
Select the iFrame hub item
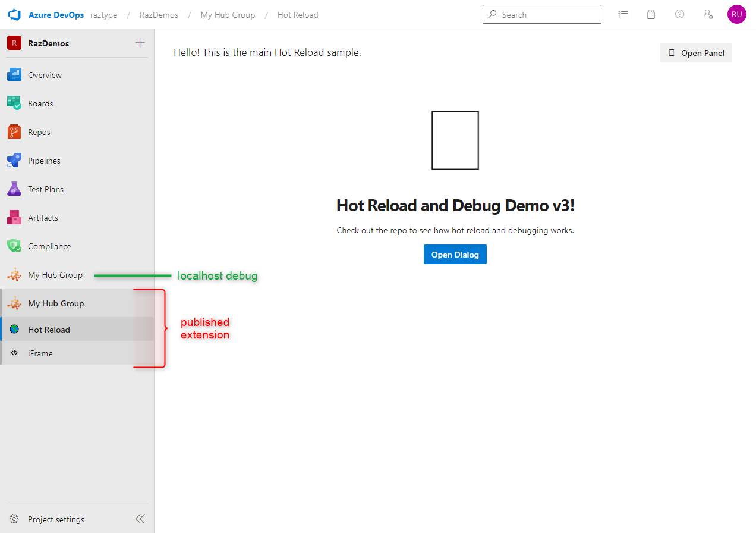(41, 353)
